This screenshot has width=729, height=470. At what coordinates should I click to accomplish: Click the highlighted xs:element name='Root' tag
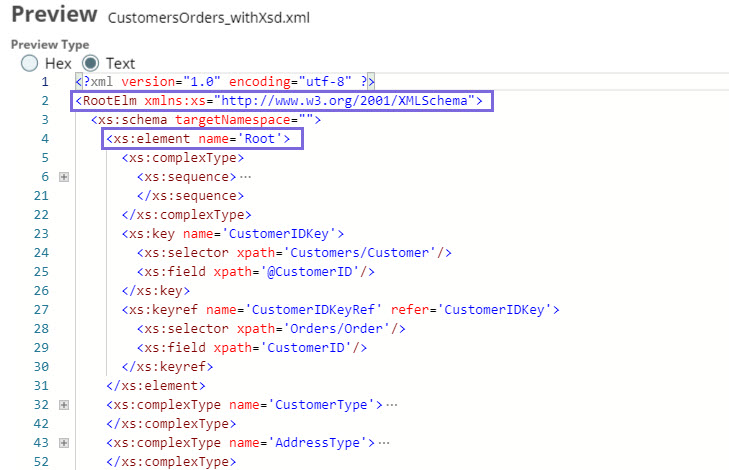(203, 139)
